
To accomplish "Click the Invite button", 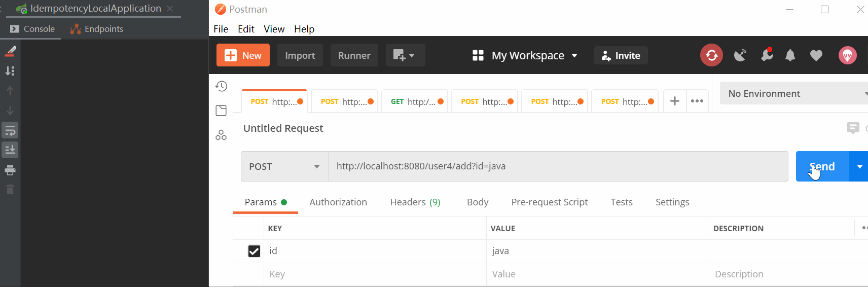I will (x=621, y=55).
